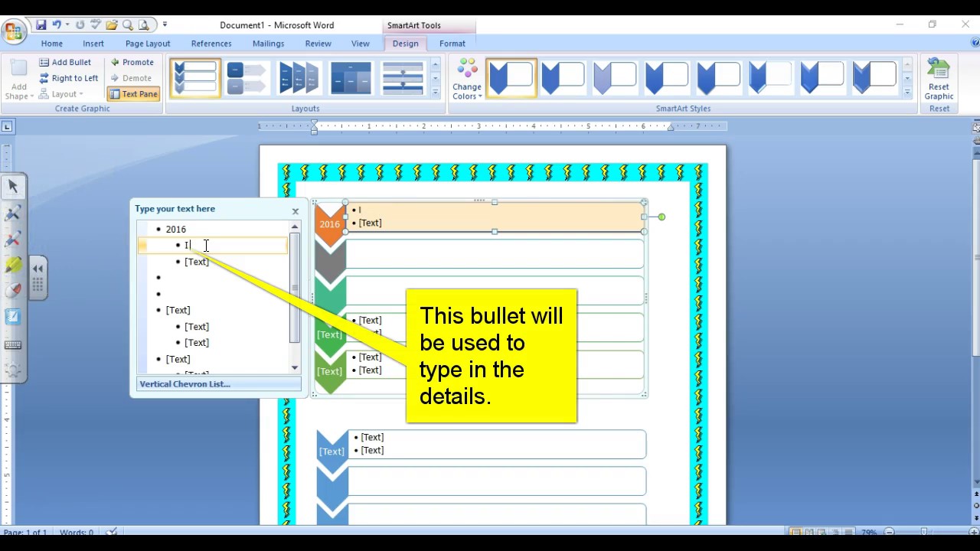Collapse the floating toolbar with the double arrow

38,268
